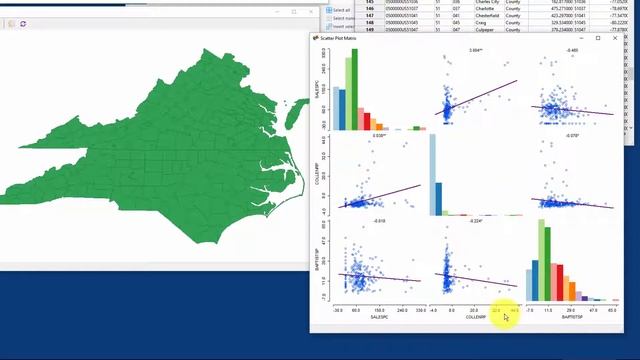
Task: Click the BAPTISTSP x-axis label
Action: [572, 317]
